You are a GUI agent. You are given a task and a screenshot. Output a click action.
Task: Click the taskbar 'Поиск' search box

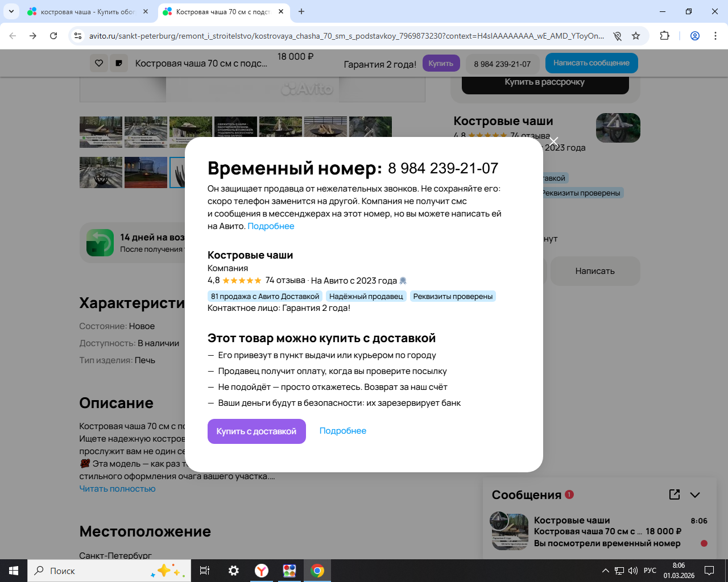(x=109, y=571)
